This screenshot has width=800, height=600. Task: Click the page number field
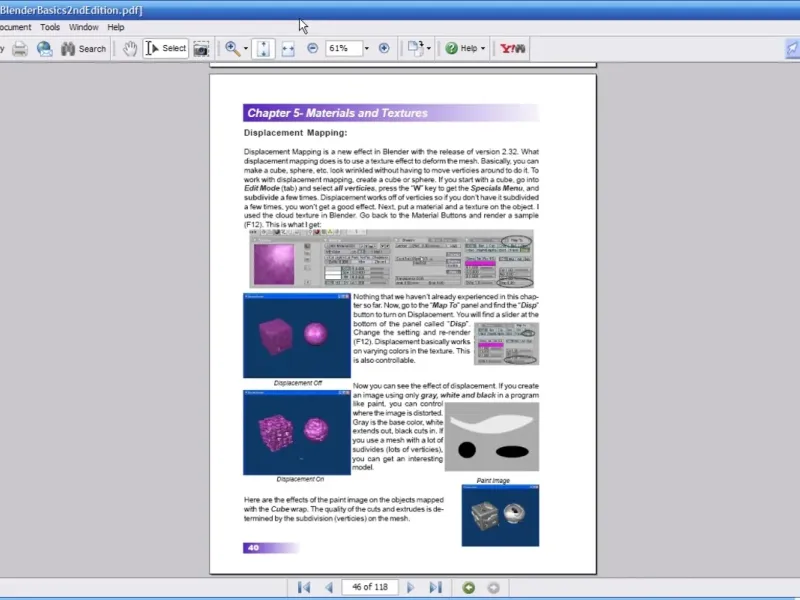coord(369,587)
